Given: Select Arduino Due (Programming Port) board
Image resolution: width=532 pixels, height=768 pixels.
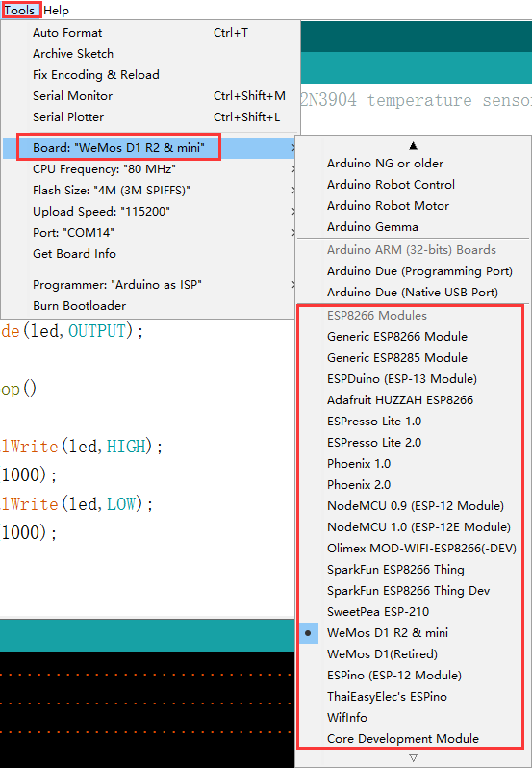Looking at the screenshot, I should [x=414, y=270].
